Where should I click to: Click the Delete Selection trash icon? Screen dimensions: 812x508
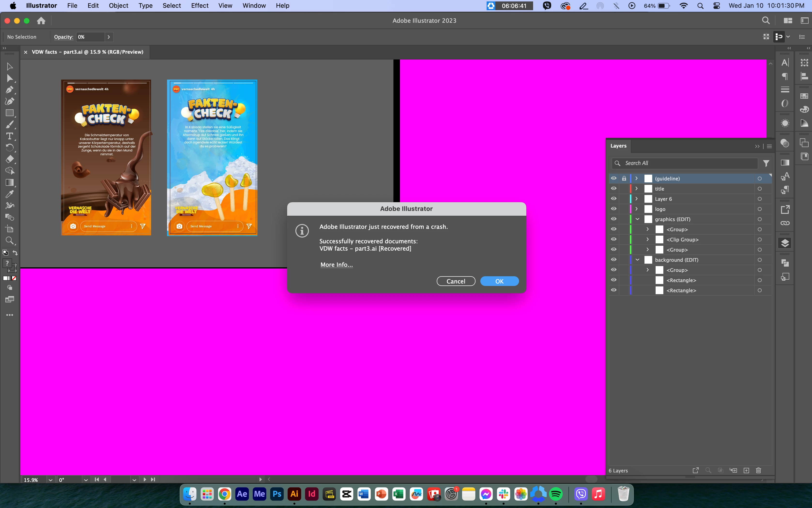pos(758,470)
